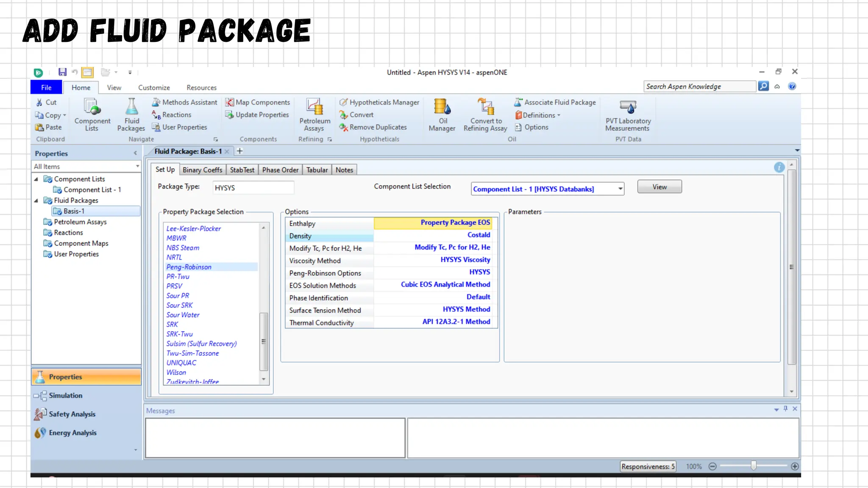This screenshot has width=868, height=488.
Task: Open Petroleum Assays ribbon button
Action: 314,115
